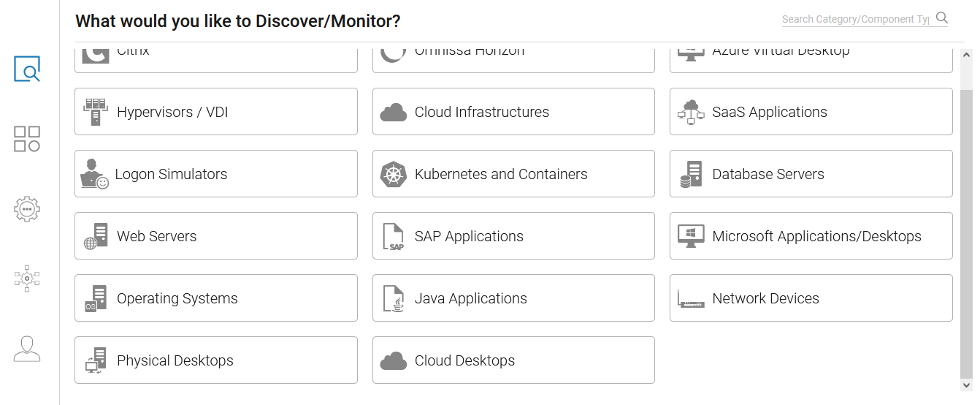The image size is (980, 405).
Task: Click the scrollbar up arrow
Action: (967, 55)
